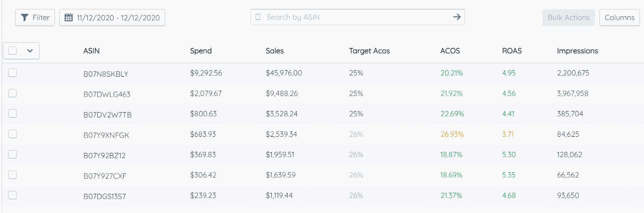Sort by the Impressions column header
This screenshot has width=644, height=213.
(x=578, y=51)
